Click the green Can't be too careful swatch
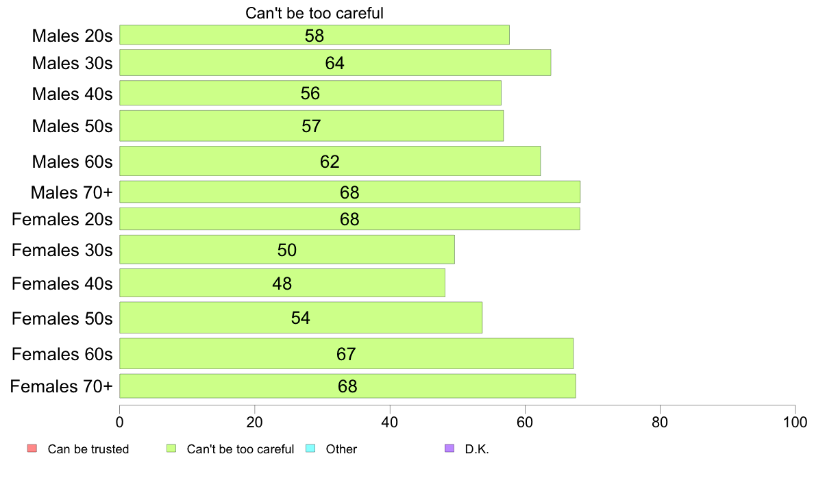This screenshot has height=504, width=814. pyautogui.click(x=171, y=449)
